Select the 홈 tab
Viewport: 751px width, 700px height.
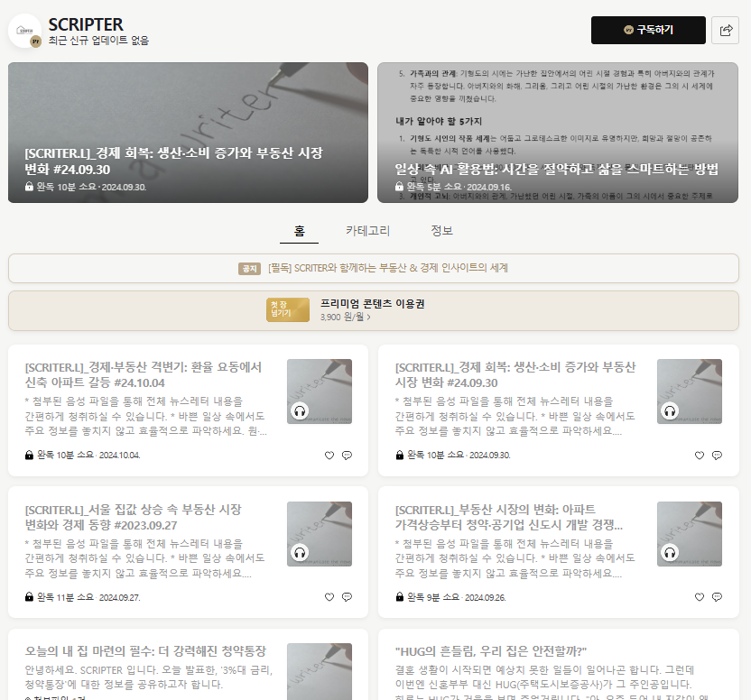click(300, 231)
